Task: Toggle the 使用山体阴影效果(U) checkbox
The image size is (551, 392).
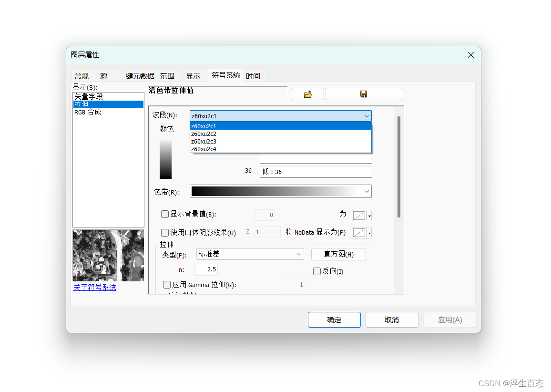Action: pyautogui.click(x=165, y=232)
